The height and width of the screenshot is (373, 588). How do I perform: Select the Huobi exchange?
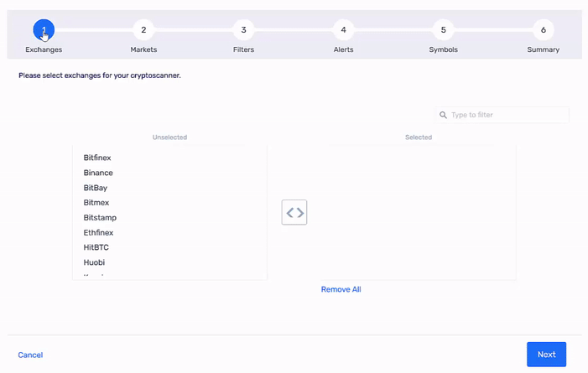click(x=94, y=262)
